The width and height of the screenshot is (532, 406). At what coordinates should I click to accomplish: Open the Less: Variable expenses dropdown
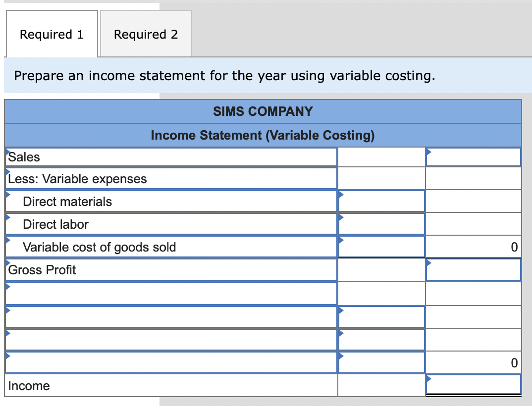tap(171, 178)
